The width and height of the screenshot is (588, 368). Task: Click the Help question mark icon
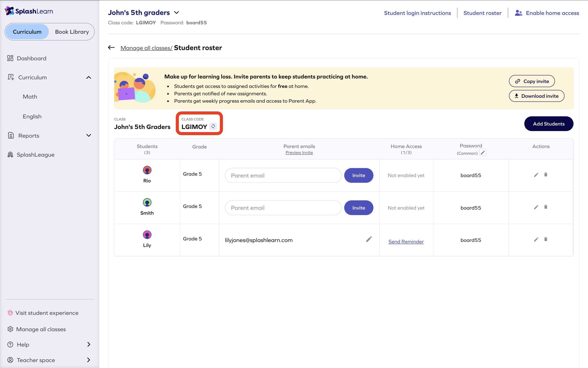[x=10, y=344]
